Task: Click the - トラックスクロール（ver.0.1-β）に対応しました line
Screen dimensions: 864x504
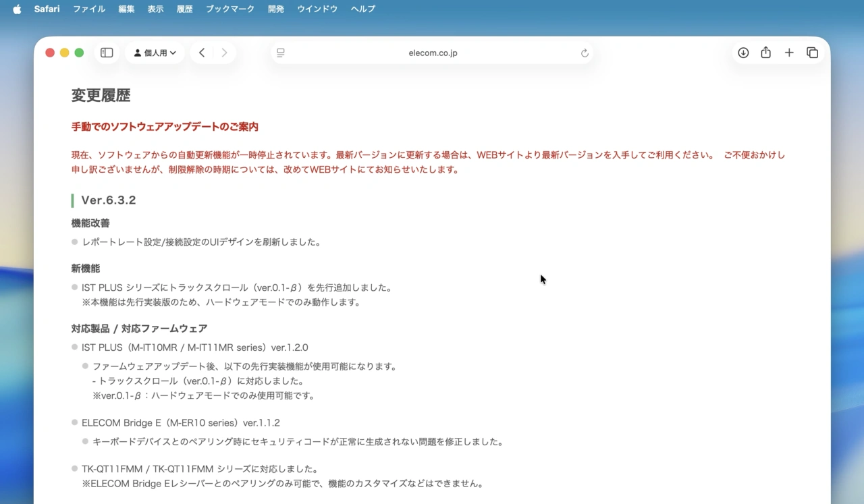Action: tap(198, 381)
